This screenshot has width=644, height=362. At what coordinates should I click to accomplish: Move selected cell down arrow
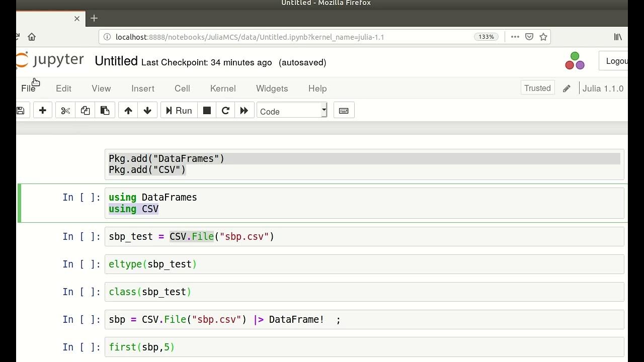tap(147, 111)
